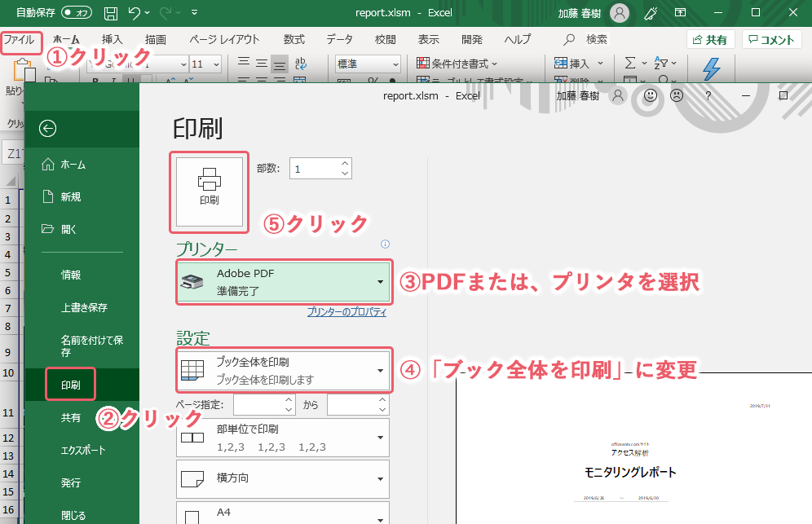Open the A4 paper size dropdown
This screenshot has height=524, width=812.
(283, 513)
